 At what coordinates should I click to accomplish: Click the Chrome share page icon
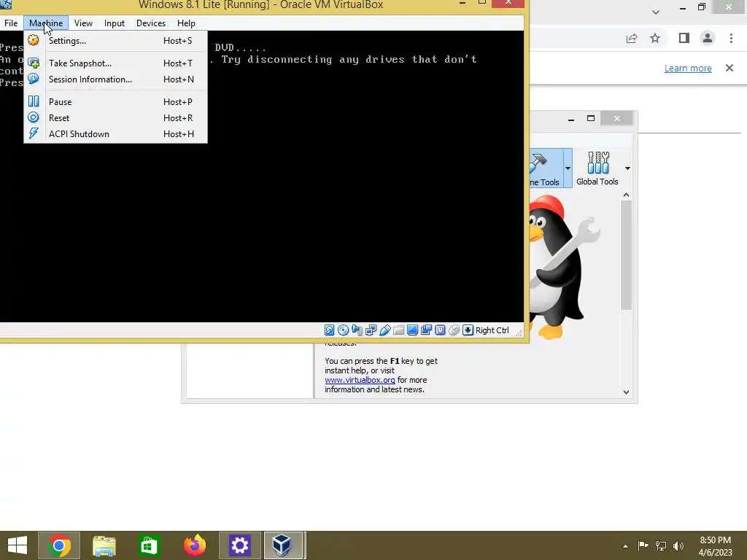point(632,39)
